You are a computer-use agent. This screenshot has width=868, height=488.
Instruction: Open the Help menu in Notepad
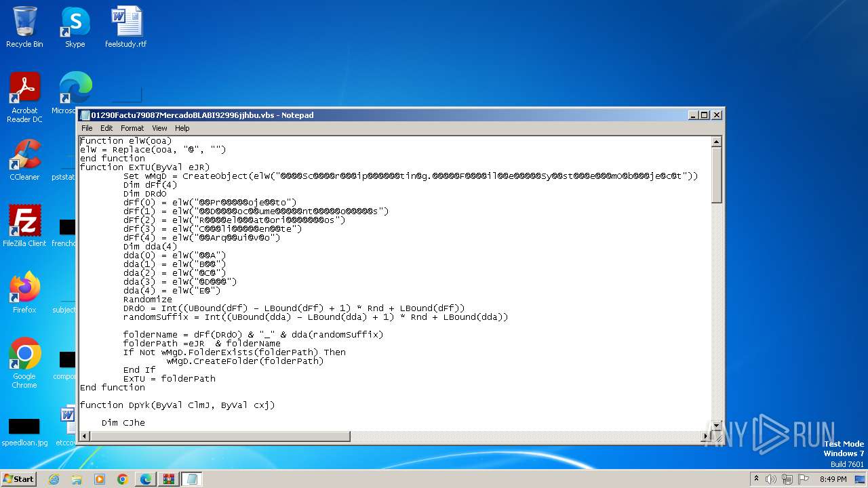[x=182, y=128]
